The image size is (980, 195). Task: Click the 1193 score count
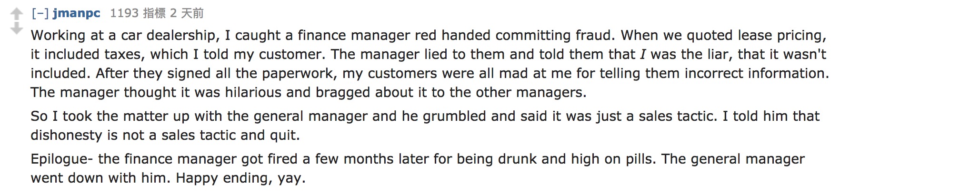click(x=124, y=13)
